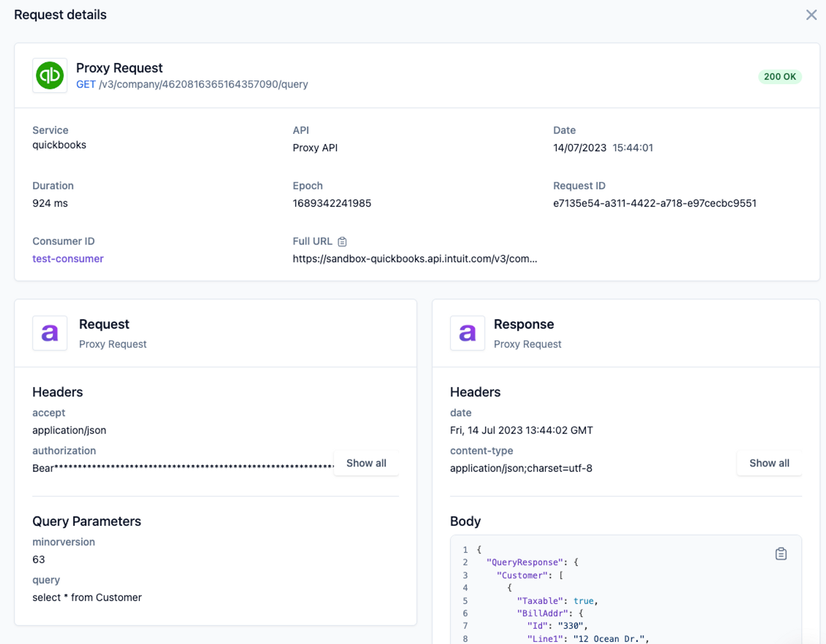Select the Duration value 924 ms

[50, 203]
